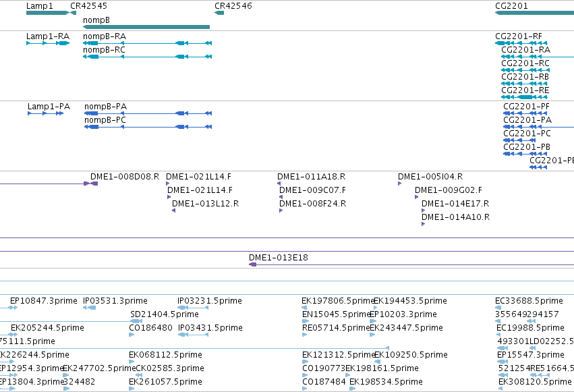
Task: Click the CG2201-RA transcript label
Action: pyautogui.click(x=525, y=50)
